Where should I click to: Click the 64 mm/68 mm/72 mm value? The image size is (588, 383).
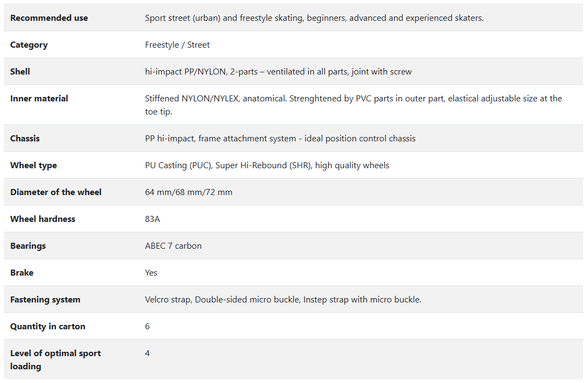click(x=188, y=192)
